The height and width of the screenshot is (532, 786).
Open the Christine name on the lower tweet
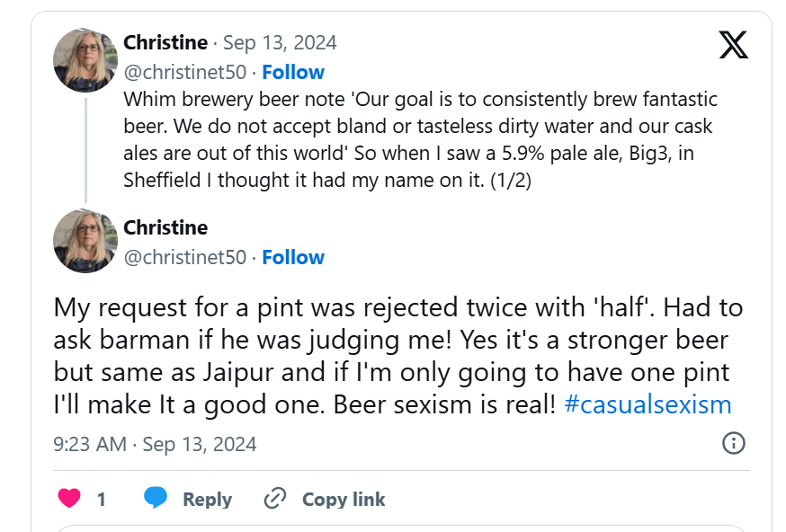click(165, 227)
